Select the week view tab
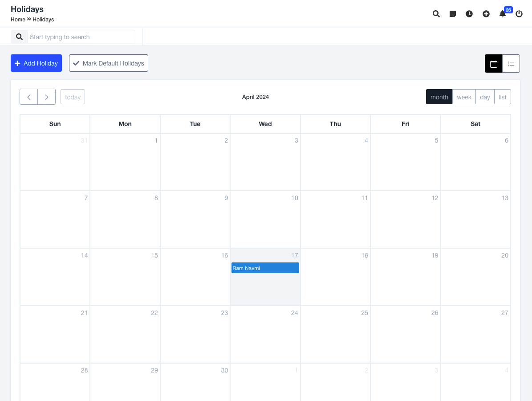The image size is (532, 401). (x=464, y=97)
